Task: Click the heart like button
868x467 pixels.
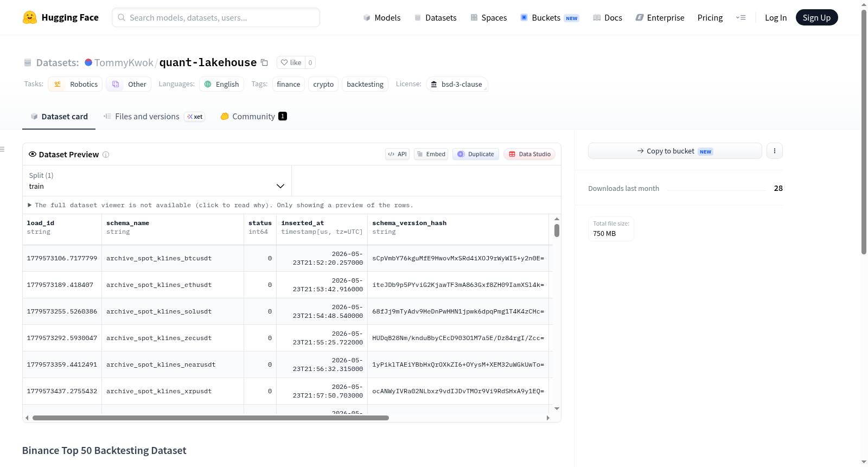Action: 291,62
